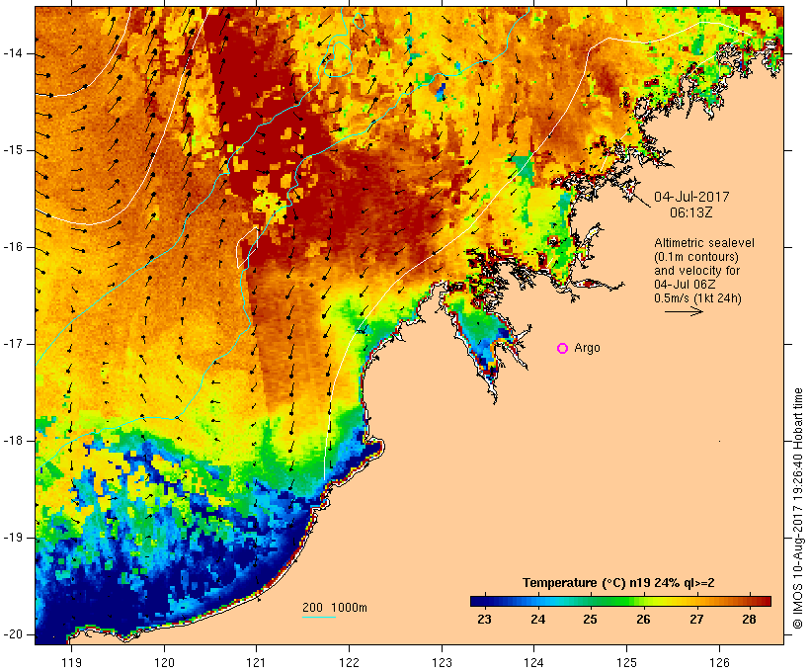The image size is (810, 672).
Task: Click the velocity scale arrow in legend
Action: coord(684,311)
